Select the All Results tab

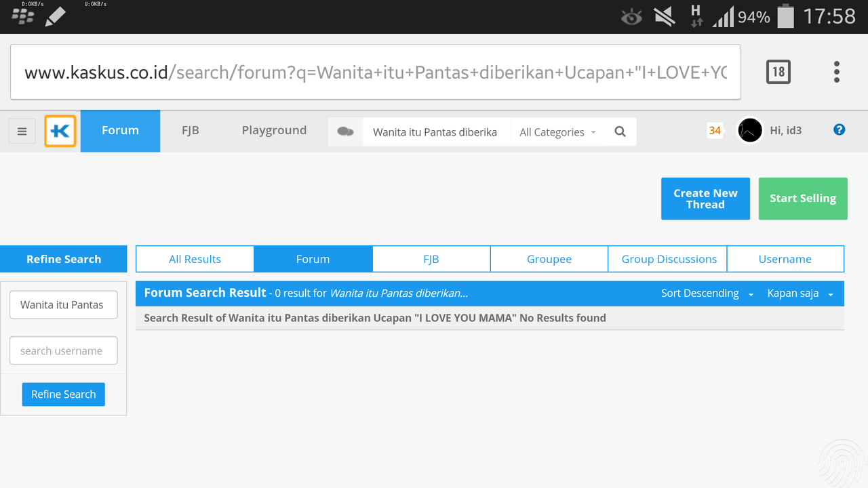tap(195, 259)
